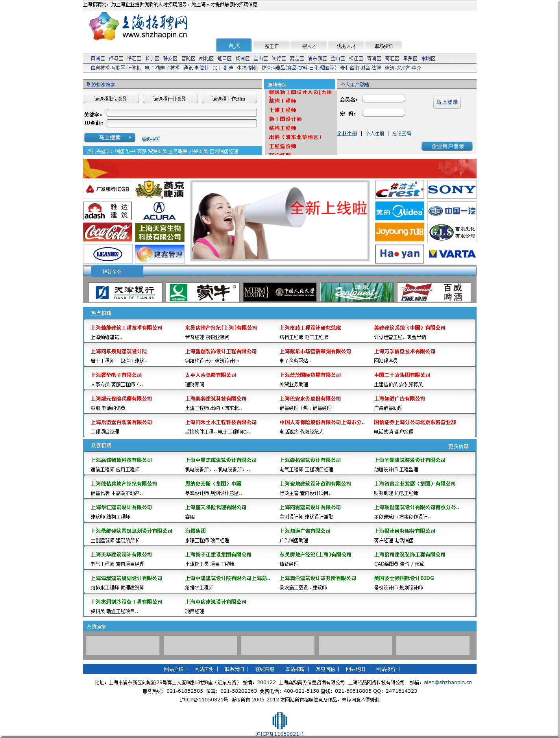Open 太平人寿保险有限公司 listing
The image size is (560, 738).
click(x=211, y=375)
